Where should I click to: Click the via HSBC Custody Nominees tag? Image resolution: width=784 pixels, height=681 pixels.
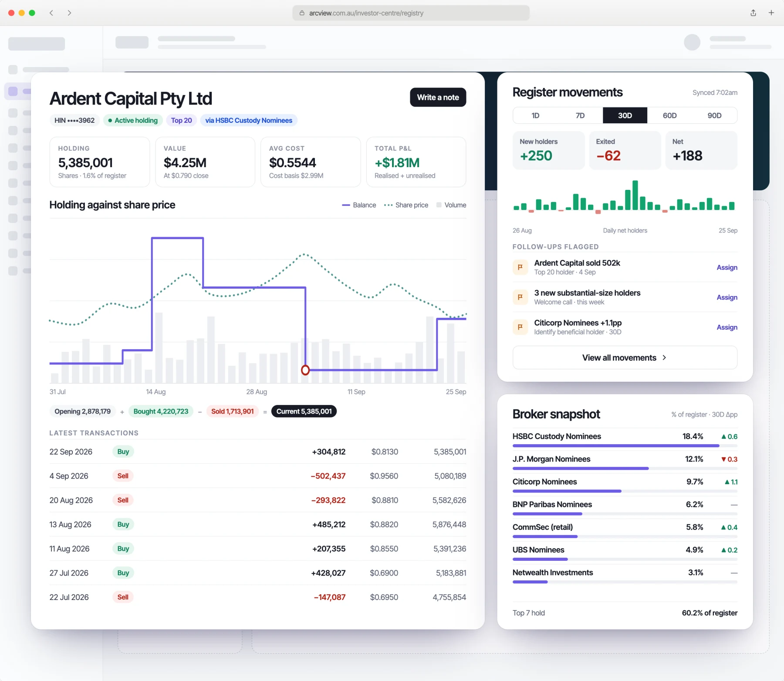[x=249, y=120]
